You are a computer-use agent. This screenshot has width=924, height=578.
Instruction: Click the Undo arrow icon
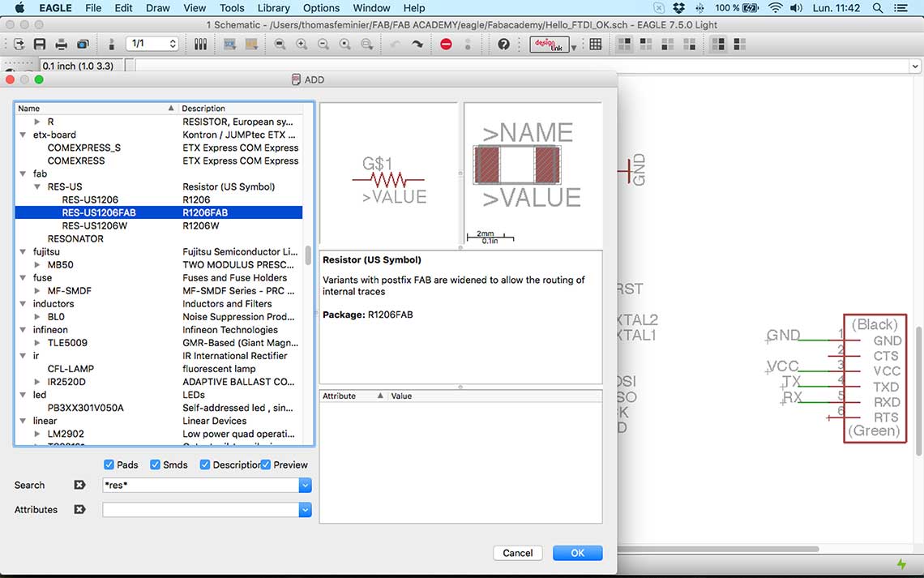pyautogui.click(x=396, y=45)
